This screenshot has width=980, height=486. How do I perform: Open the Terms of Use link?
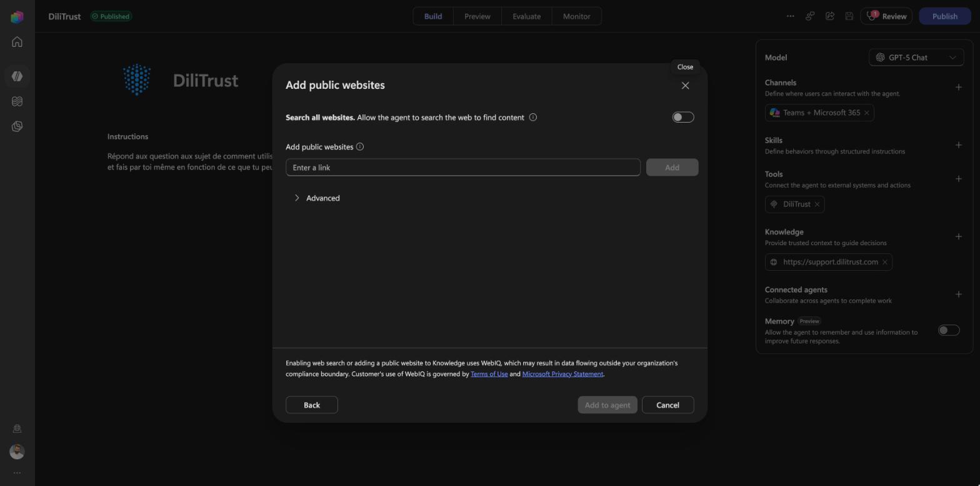[x=489, y=374]
